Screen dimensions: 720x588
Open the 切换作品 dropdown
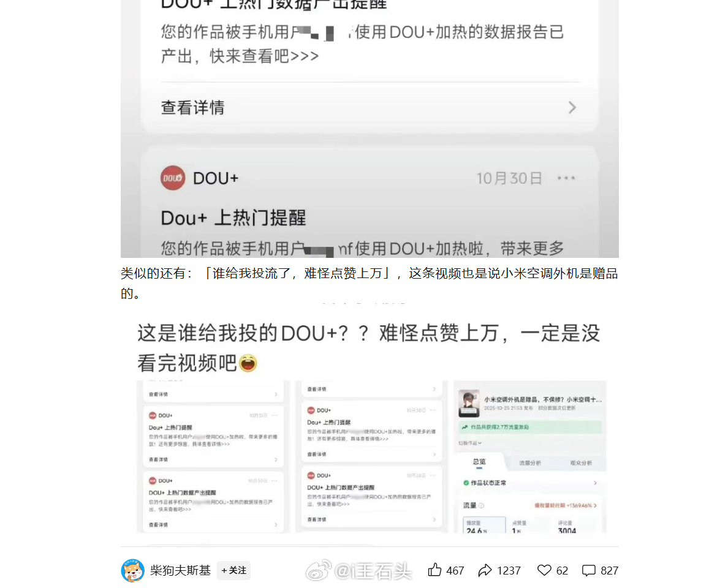[470, 443]
